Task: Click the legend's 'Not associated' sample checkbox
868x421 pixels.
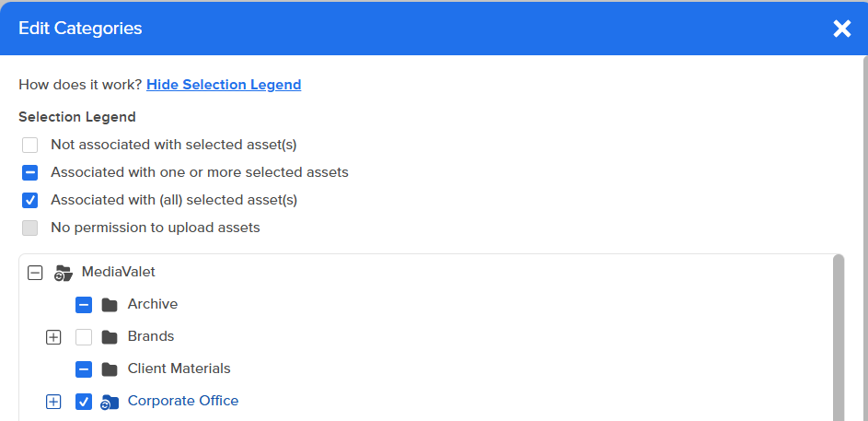Action: 29,146
